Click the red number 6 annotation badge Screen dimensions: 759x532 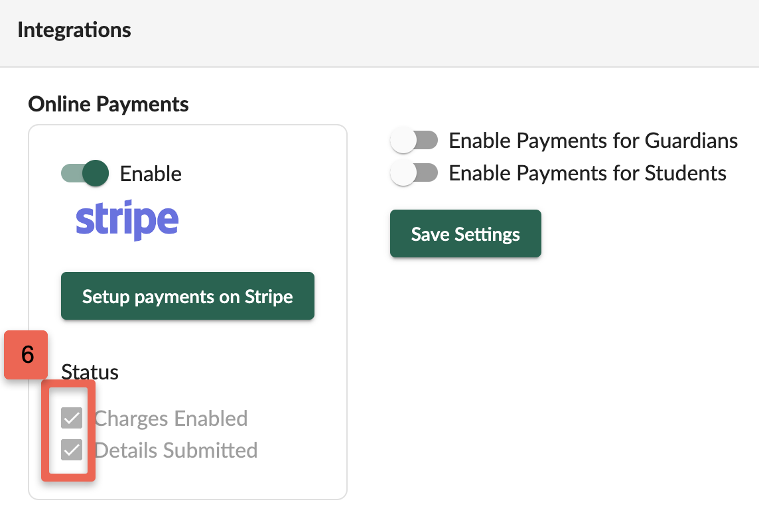click(x=26, y=355)
